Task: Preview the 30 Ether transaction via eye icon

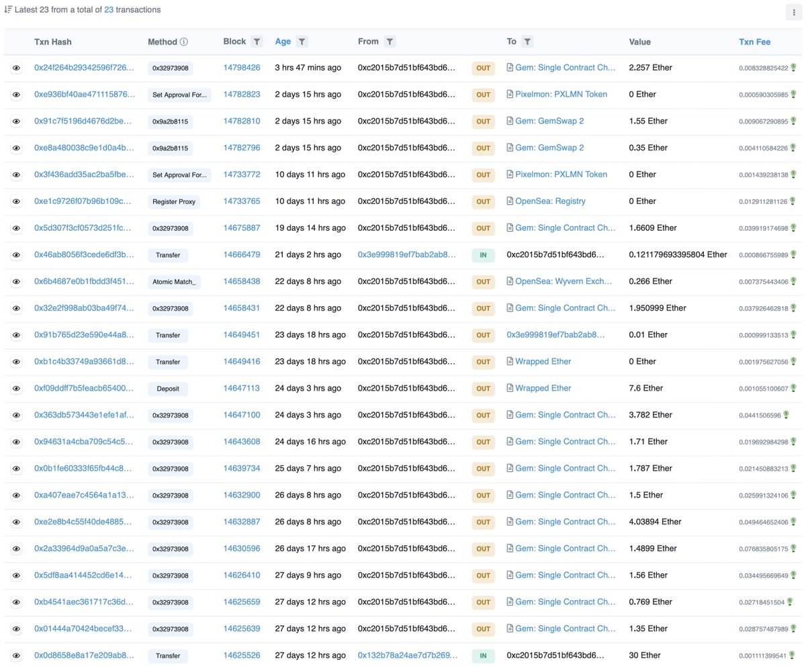Action: click(x=16, y=655)
